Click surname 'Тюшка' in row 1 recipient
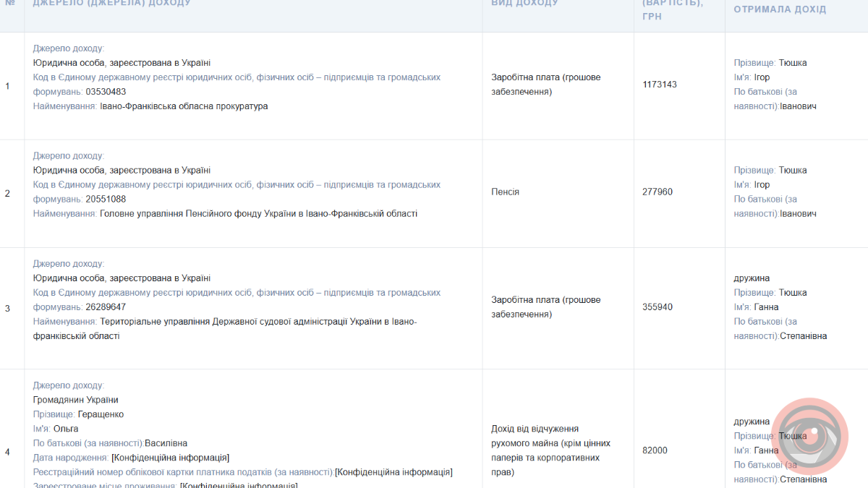The image size is (868, 488). (x=793, y=63)
